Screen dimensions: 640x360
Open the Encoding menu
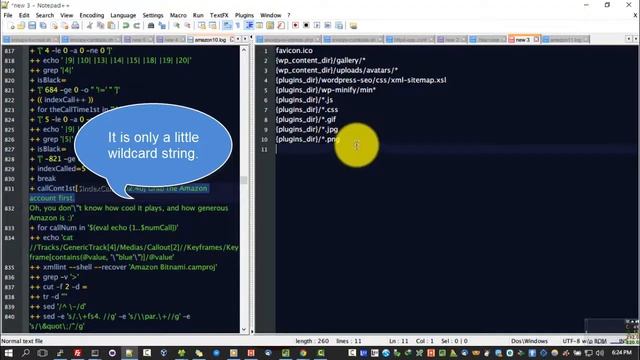[x=92, y=15]
